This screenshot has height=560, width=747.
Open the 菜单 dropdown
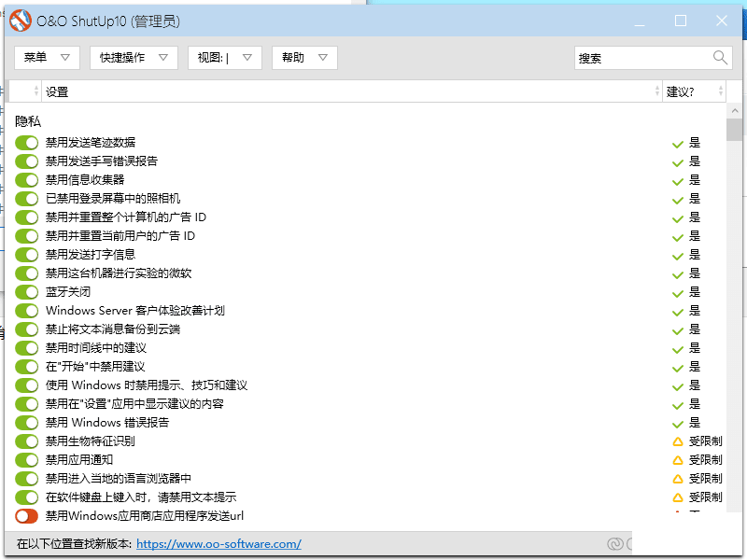coord(47,58)
